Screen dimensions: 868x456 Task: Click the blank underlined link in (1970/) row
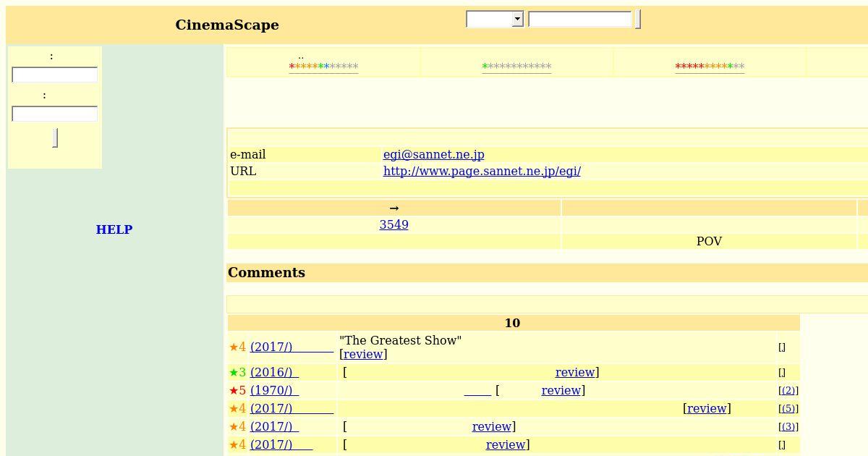pyautogui.click(x=477, y=390)
